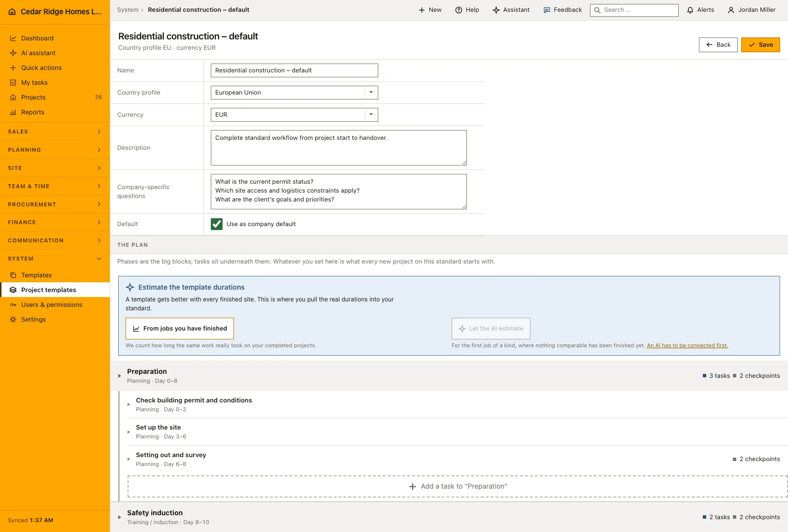This screenshot has height=532, width=788.
Task: Open Alerts bell icon
Action: tap(690, 10)
